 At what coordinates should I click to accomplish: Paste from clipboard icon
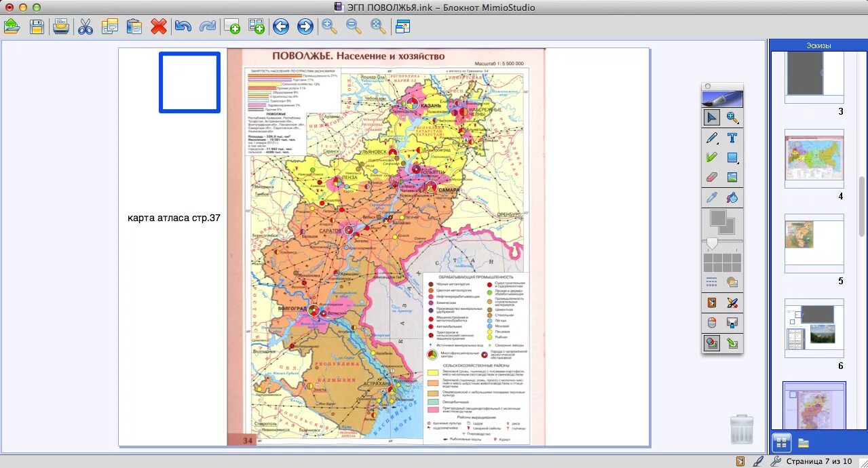pos(134,26)
